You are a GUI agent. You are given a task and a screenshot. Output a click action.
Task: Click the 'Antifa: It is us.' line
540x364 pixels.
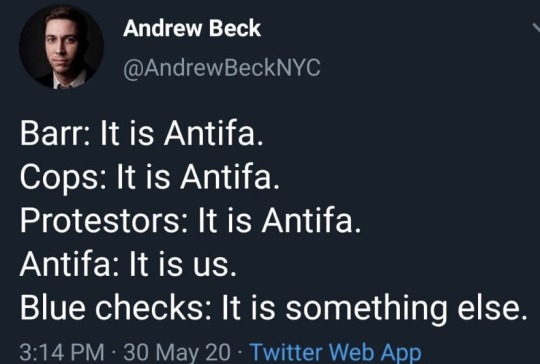[x=128, y=264]
